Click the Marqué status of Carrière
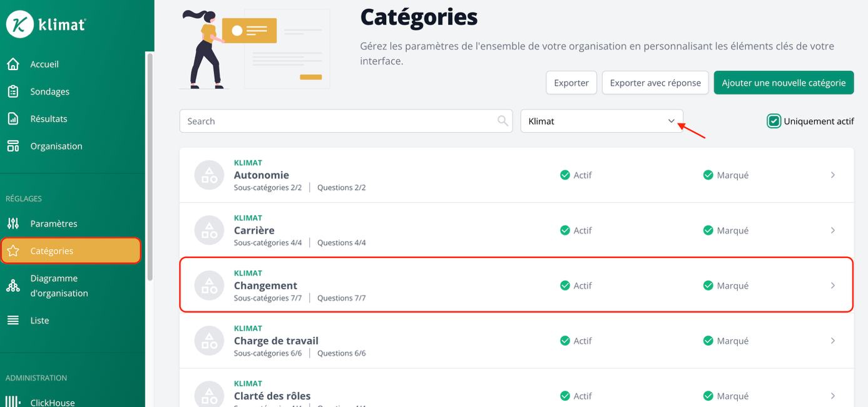868x407 pixels. tap(725, 230)
